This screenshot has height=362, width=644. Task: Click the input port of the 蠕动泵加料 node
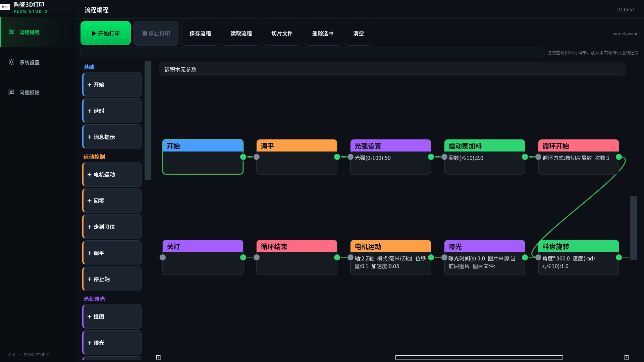point(444,157)
